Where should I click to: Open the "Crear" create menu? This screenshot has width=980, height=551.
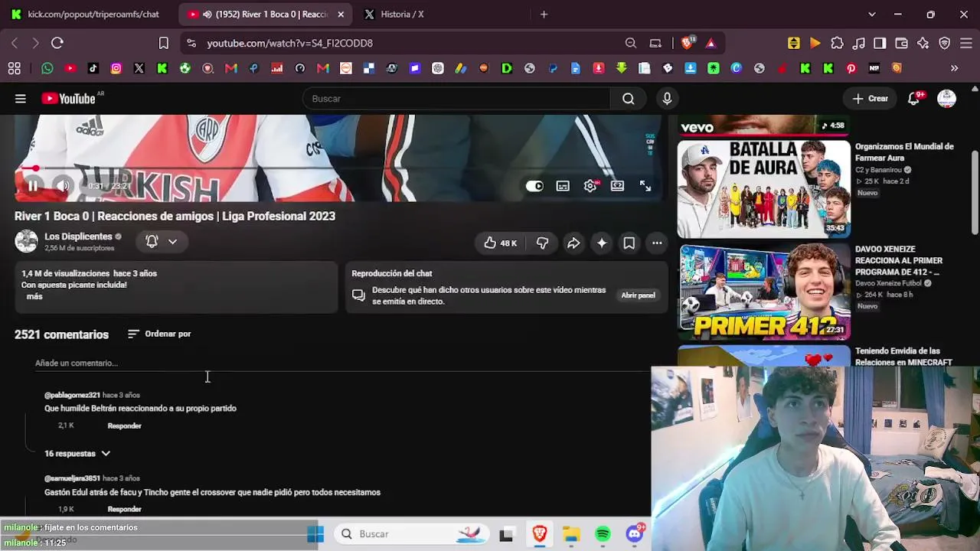(871, 99)
